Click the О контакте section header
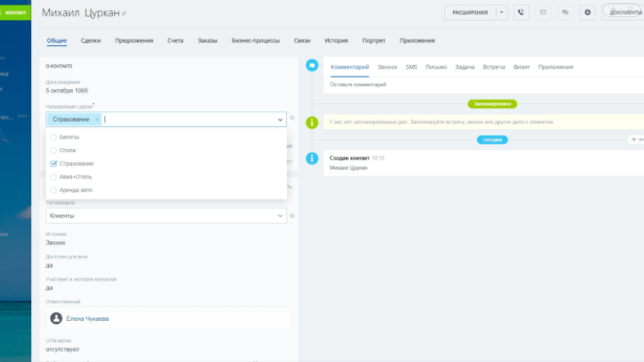This screenshot has height=362, width=644. pyautogui.click(x=59, y=66)
